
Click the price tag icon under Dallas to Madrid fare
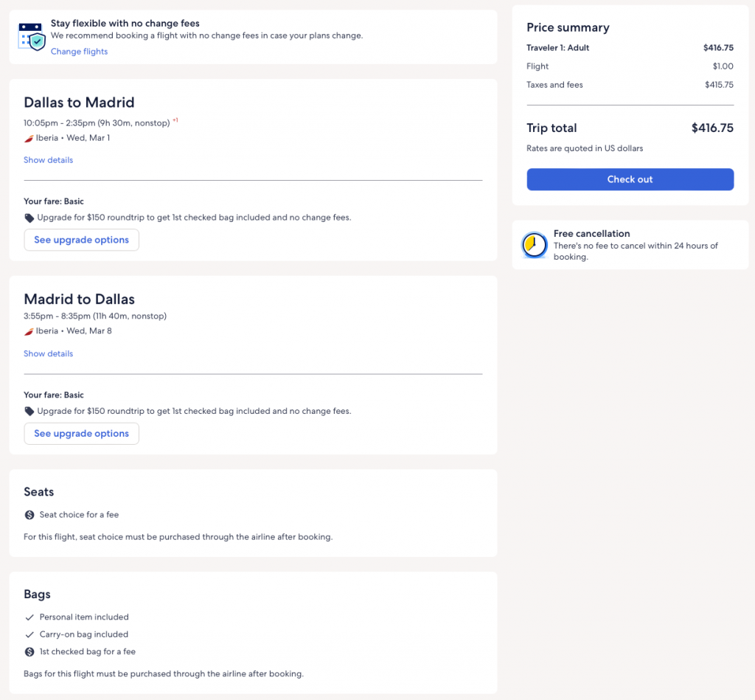coord(29,218)
